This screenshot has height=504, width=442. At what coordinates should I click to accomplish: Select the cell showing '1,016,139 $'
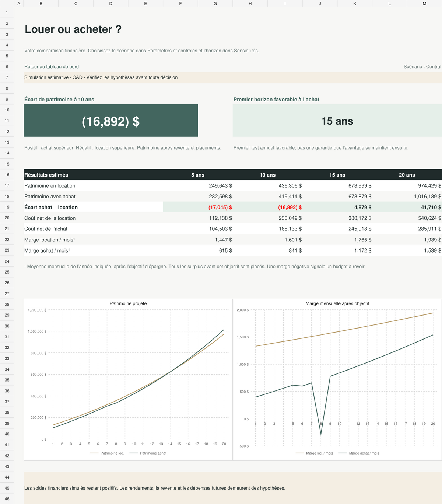coord(428,197)
